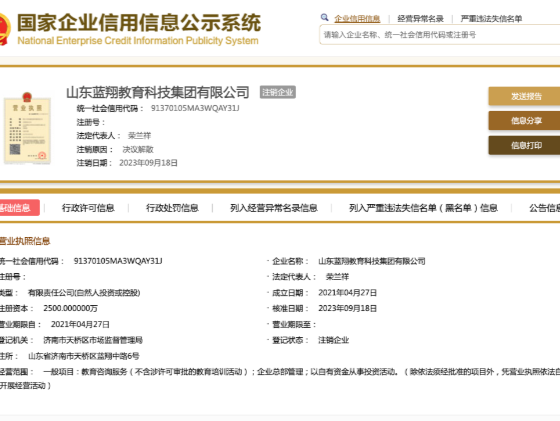Select 严重违法失信名单 search tab

point(491,19)
